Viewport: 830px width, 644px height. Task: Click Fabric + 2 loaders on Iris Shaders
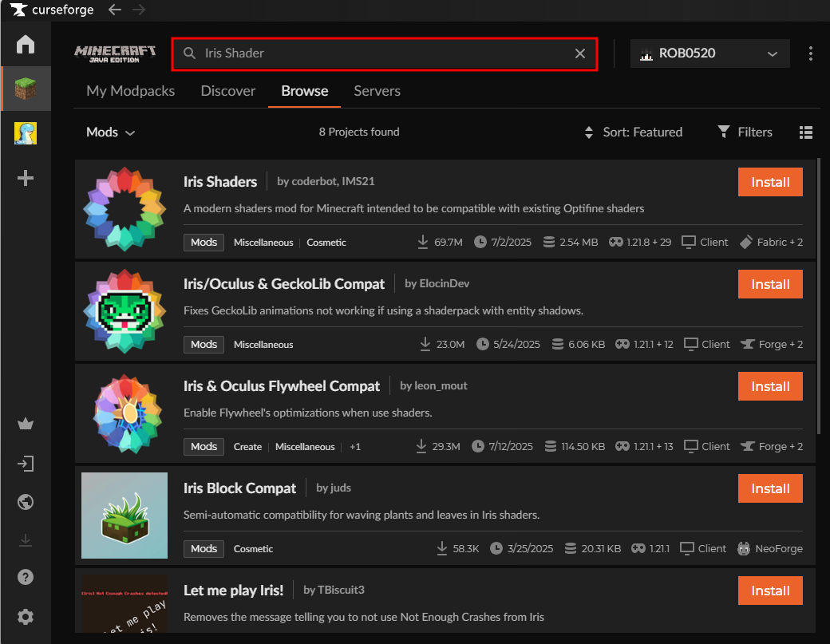[772, 242]
